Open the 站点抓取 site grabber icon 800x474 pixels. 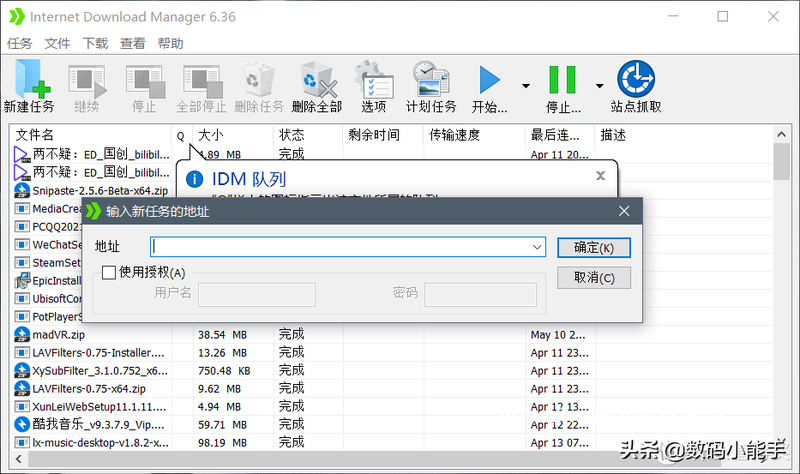[636, 79]
